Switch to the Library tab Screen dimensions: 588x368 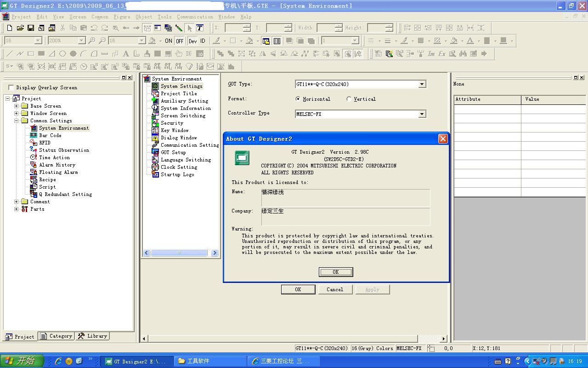click(x=92, y=336)
